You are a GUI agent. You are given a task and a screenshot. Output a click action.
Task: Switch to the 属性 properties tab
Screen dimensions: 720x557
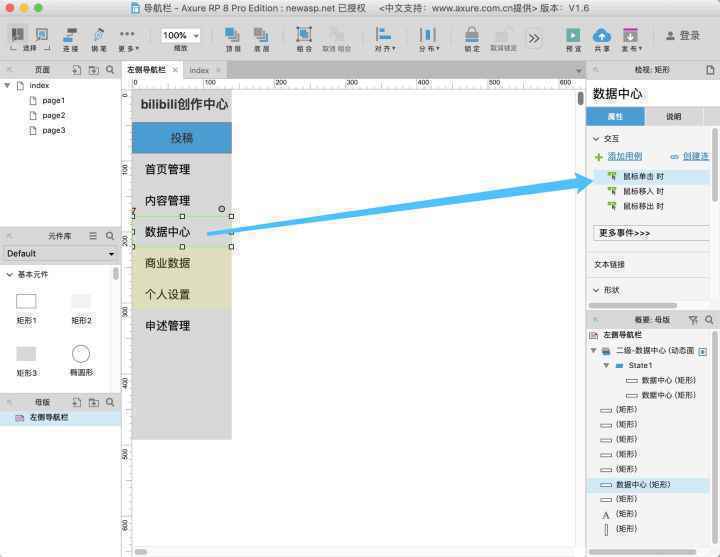tap(615, 117)
